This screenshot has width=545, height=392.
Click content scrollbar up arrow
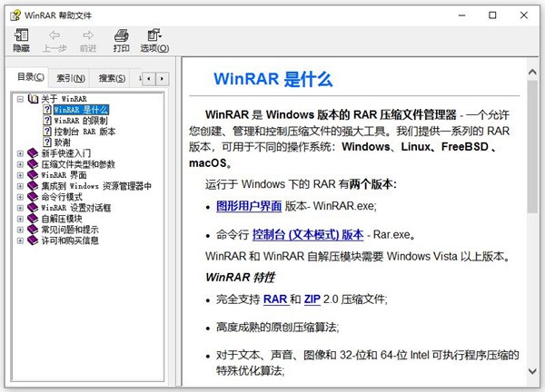point(532,72)
